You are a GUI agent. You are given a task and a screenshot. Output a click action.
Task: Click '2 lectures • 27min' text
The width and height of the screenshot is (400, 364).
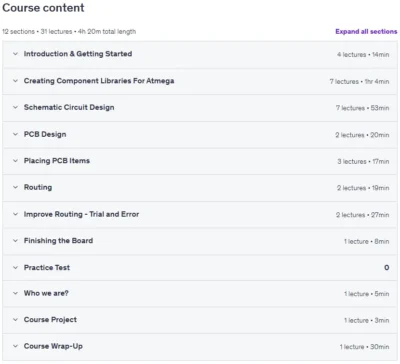362,215
